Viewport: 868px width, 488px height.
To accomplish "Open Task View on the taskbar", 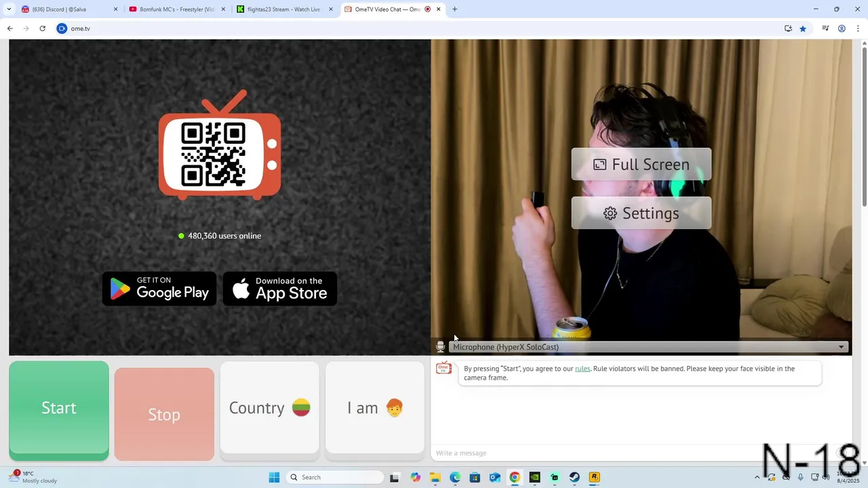I will 395,477.
